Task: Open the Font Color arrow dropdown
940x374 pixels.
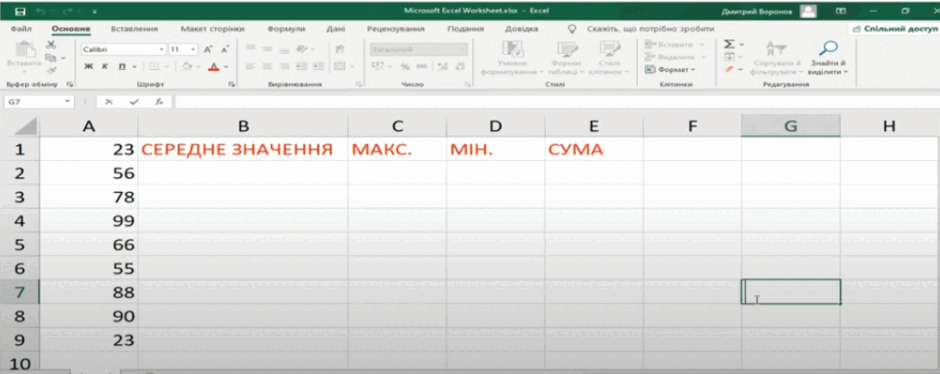Action: pos(226,67)
